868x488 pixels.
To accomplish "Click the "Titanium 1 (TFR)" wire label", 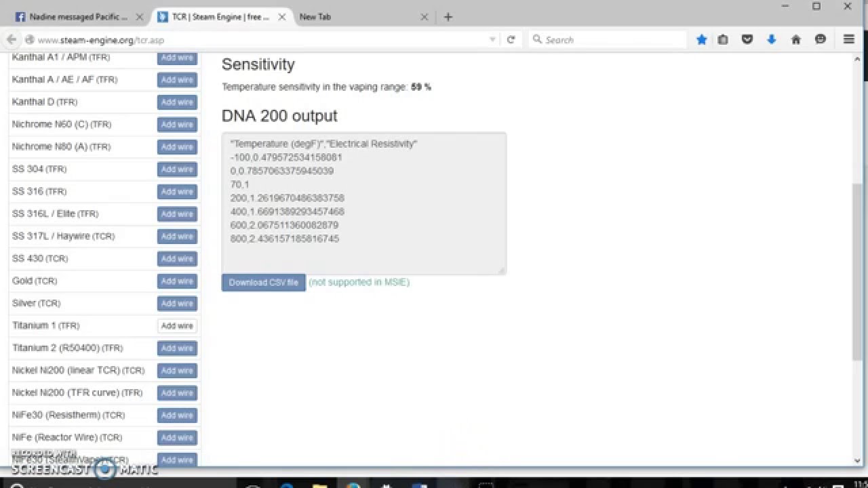I will coord(46,326).
